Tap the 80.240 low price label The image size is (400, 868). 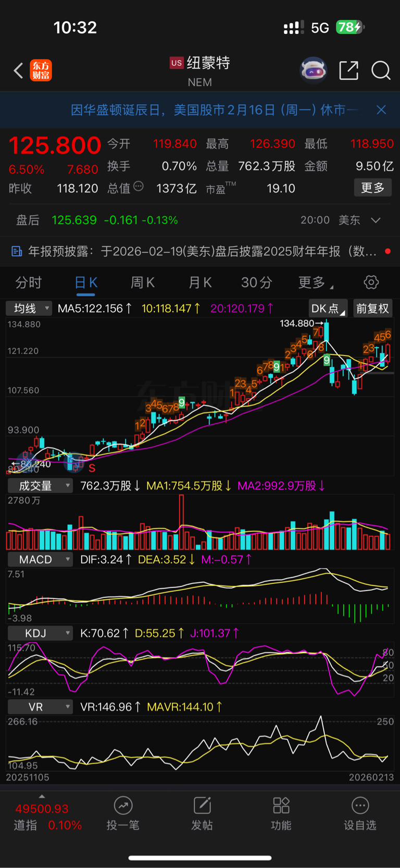coord(35,464)
